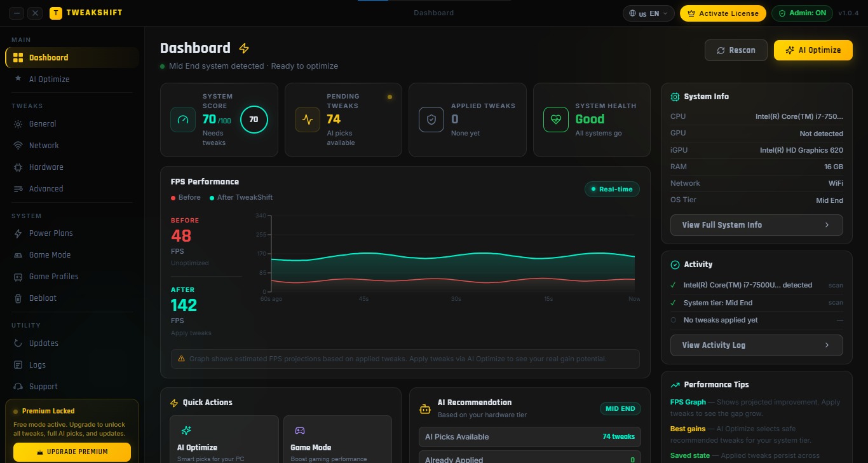The height and width of the screenshot is (463, 868).
Task: Click the Before legend red dot
Action: point(173,198)
